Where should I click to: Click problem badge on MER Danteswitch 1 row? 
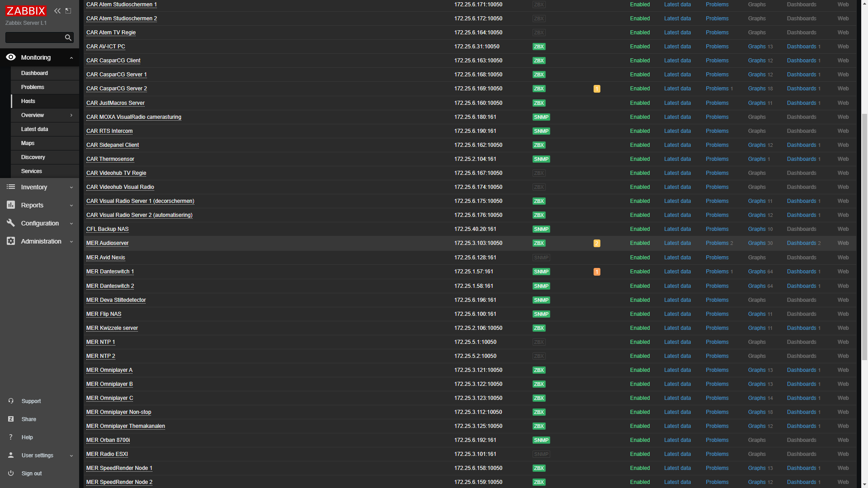tap(597, 272)
